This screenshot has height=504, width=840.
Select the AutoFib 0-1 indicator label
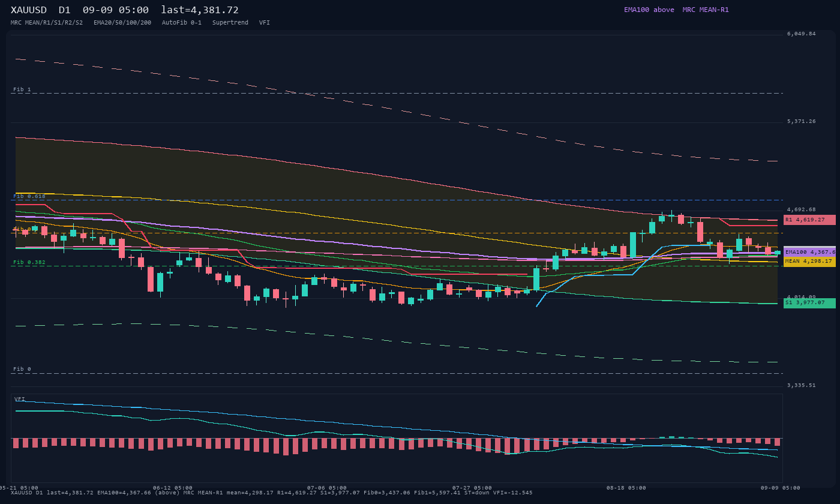pos(182,23)
